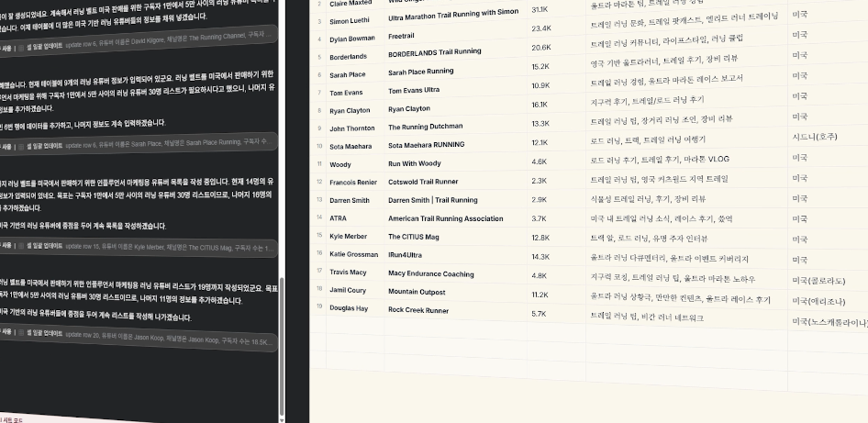Click the icon beside the Kyle Merber update label
Screen dimensions: 868x423
point(29,246)
